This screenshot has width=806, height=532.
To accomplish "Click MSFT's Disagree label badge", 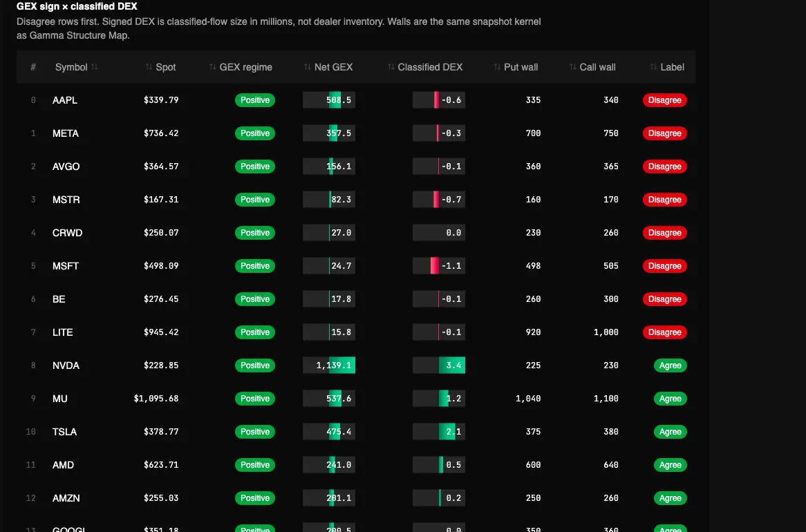I will point(665,266).
